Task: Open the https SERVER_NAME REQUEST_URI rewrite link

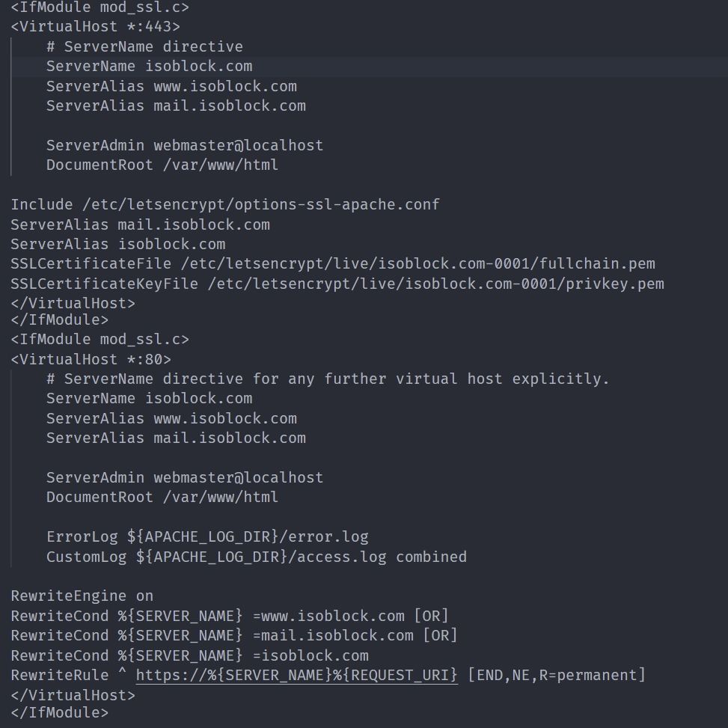Action: pyautogui.click(x=296, y=676)
